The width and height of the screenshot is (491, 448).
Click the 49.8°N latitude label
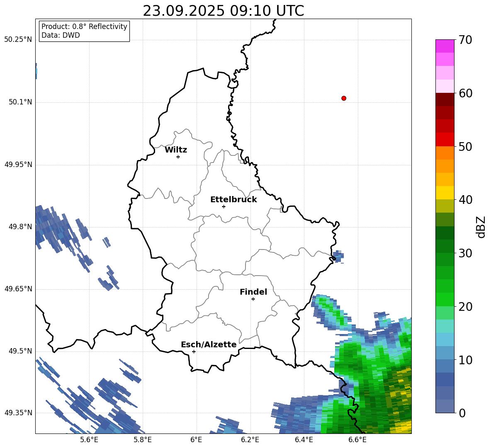(20, 227)
